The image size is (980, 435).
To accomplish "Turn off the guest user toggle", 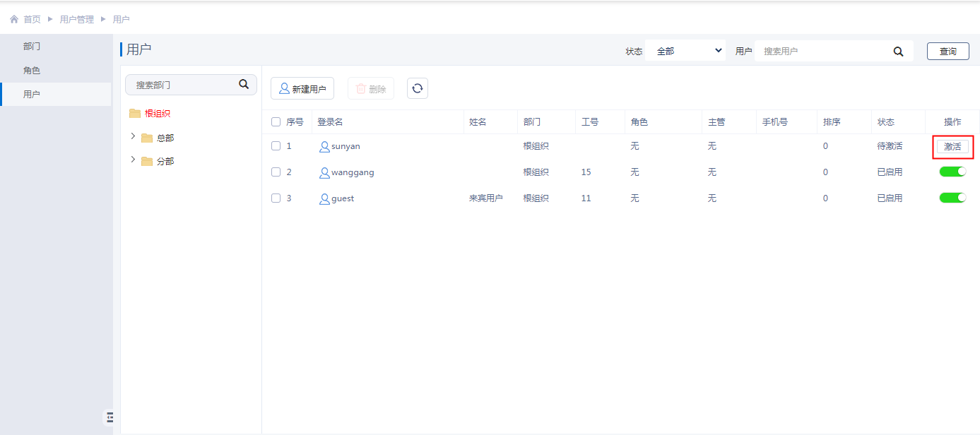I will (x=952, y=198).
